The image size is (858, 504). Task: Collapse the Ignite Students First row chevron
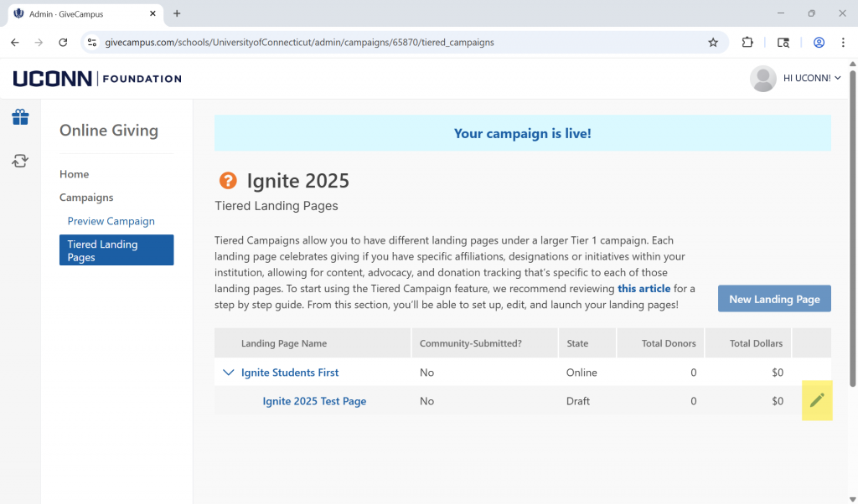click(228, 373)
